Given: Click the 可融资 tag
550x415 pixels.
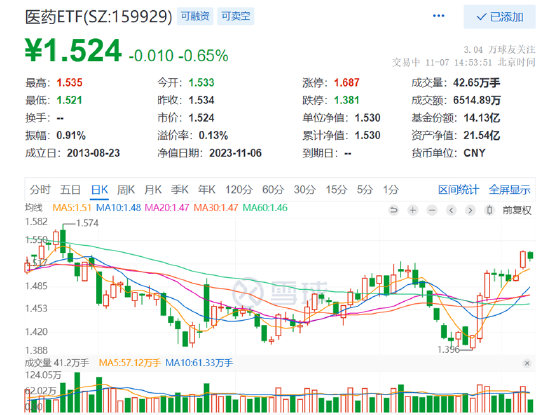Looking at the screenshot, I should (x=195, y=16).
